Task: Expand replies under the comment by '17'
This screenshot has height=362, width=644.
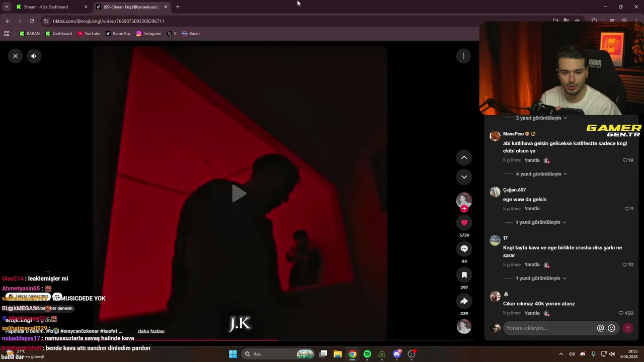Action: coord(538,278)
